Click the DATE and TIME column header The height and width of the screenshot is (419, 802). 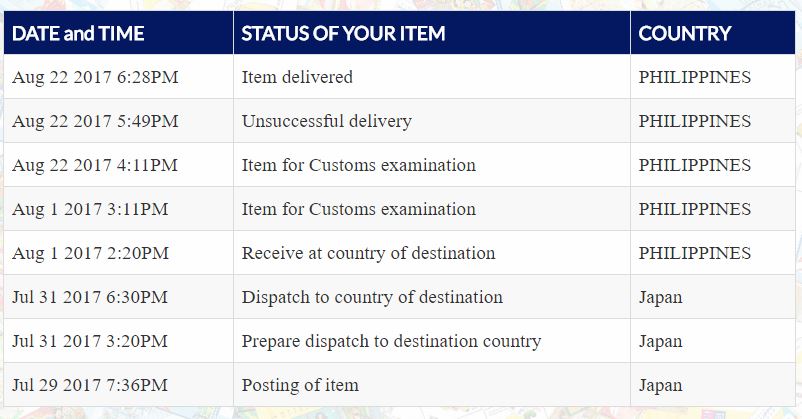(78, 33)
